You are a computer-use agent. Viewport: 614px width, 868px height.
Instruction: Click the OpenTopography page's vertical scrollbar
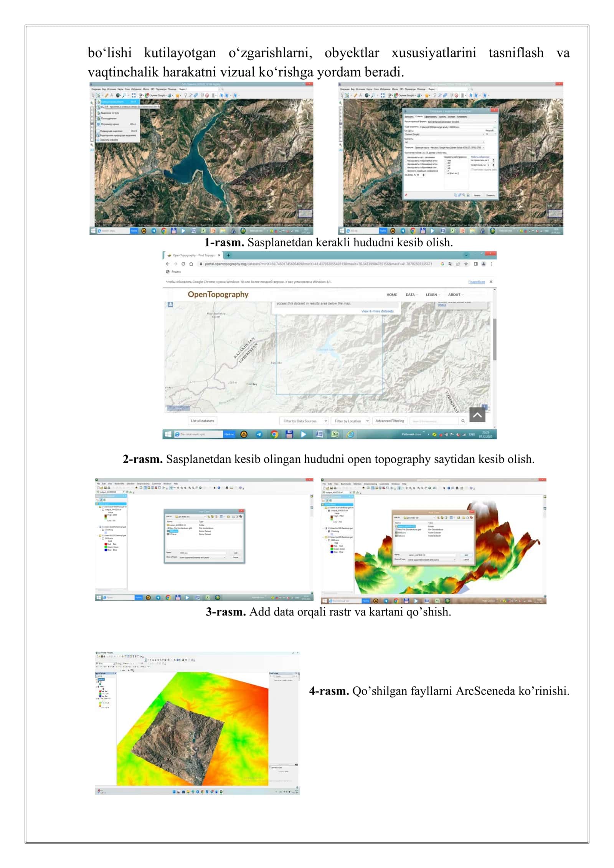click(x=495, y=339)
